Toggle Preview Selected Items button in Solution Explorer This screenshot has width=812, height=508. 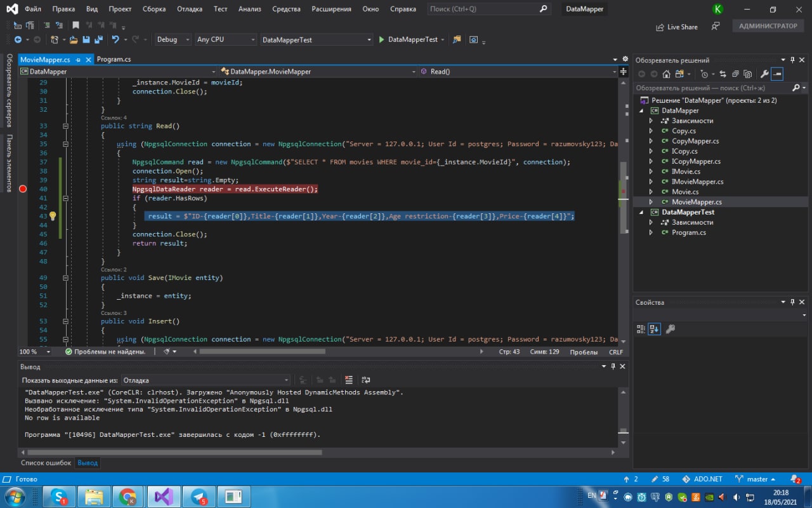pos(777,74)
